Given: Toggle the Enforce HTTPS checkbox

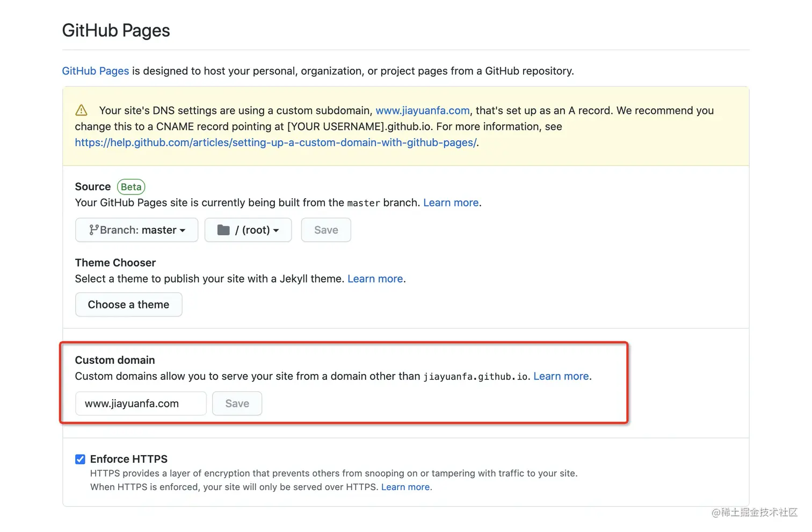Looking at the screenshot, I should click(x=80, y=459).
